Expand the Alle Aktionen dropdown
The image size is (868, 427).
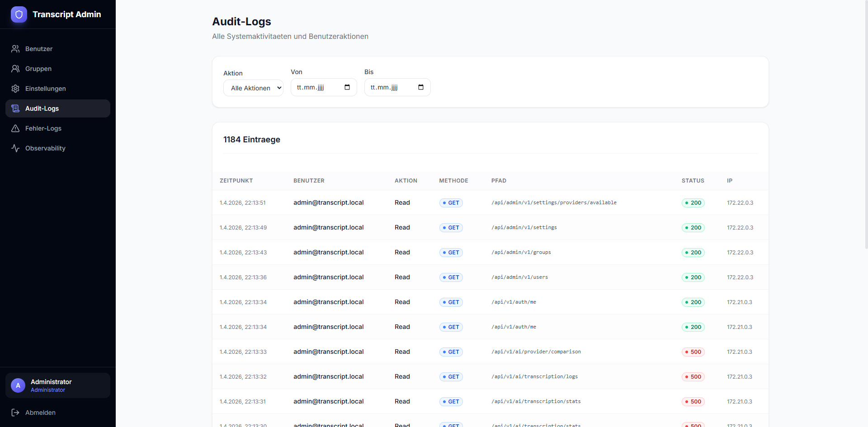click(253, 88)
